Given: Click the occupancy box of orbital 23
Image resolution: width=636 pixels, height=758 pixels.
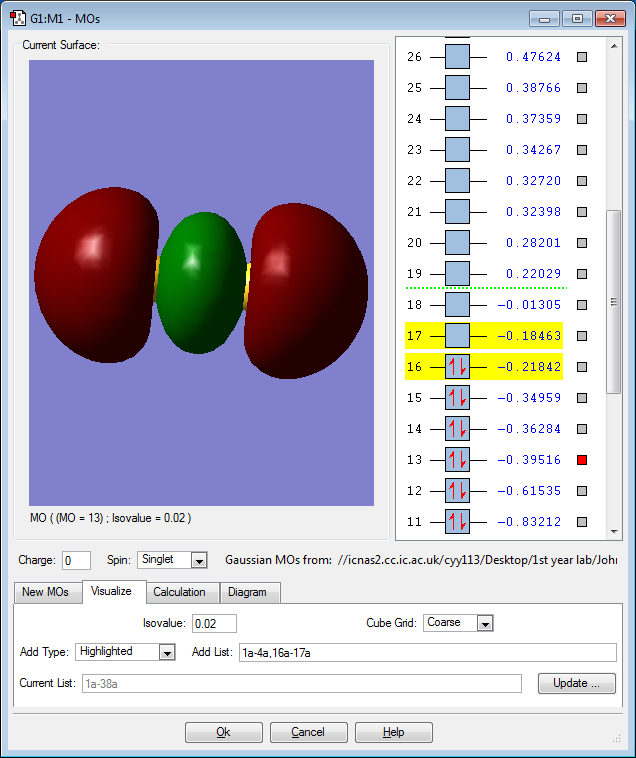Looking at the screenshot, I should tap(457, 150).
